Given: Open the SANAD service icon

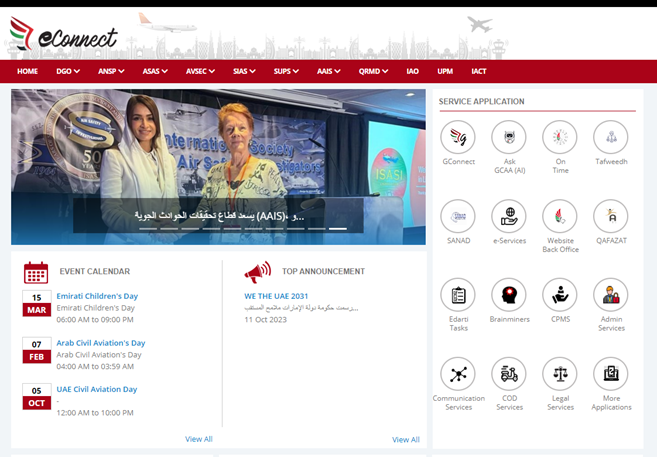Looking at the screenshot, I should (x=458, y=217).
